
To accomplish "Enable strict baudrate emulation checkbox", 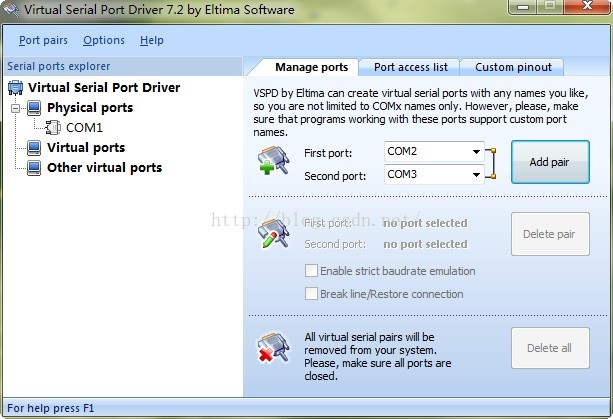I will pos(311,270).
